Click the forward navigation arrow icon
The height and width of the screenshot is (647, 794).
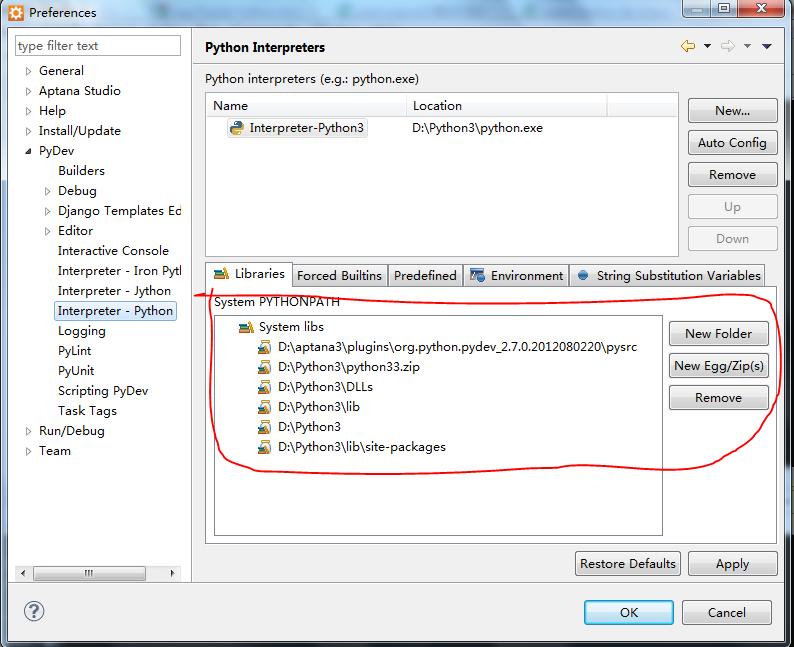(728, 47)
